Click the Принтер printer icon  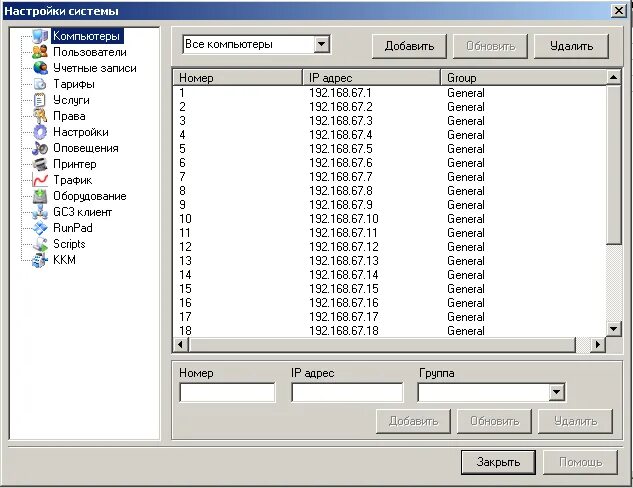[x=40, y=164]
